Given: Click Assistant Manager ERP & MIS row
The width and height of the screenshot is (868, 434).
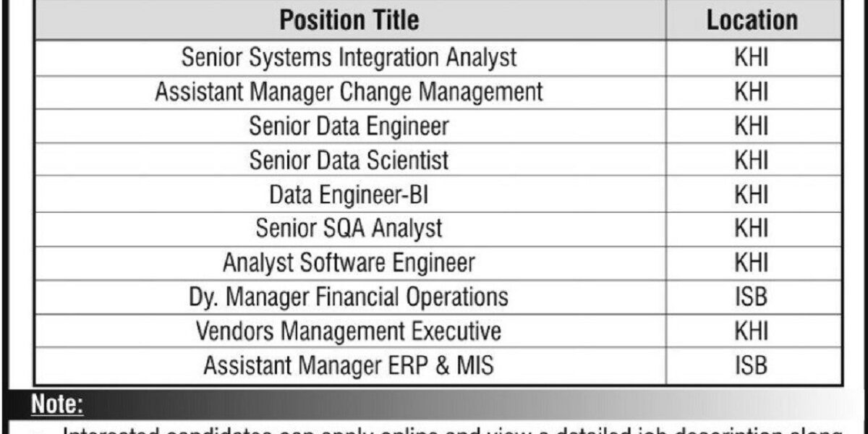Looking at the screenshot, I should [349, 365].
